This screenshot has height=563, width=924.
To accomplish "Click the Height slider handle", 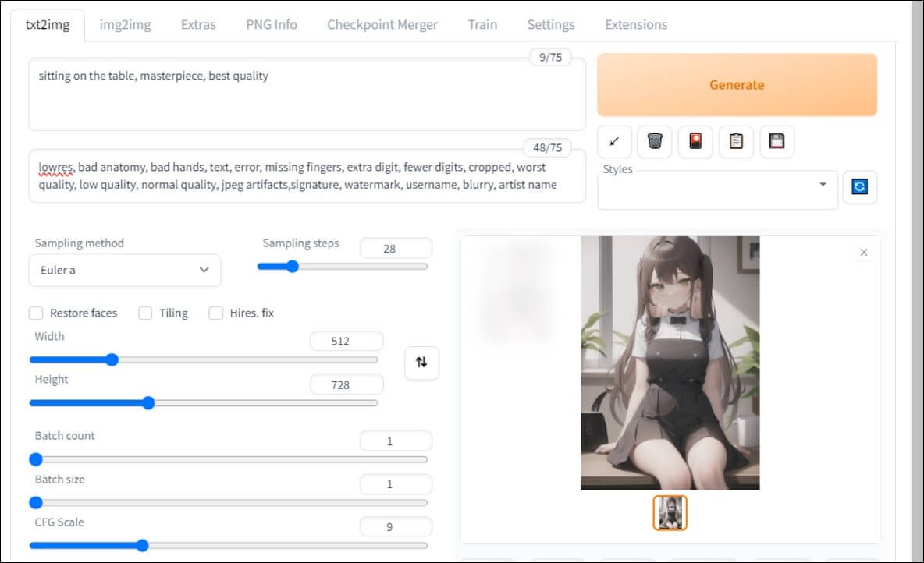I will click(148, 403).
